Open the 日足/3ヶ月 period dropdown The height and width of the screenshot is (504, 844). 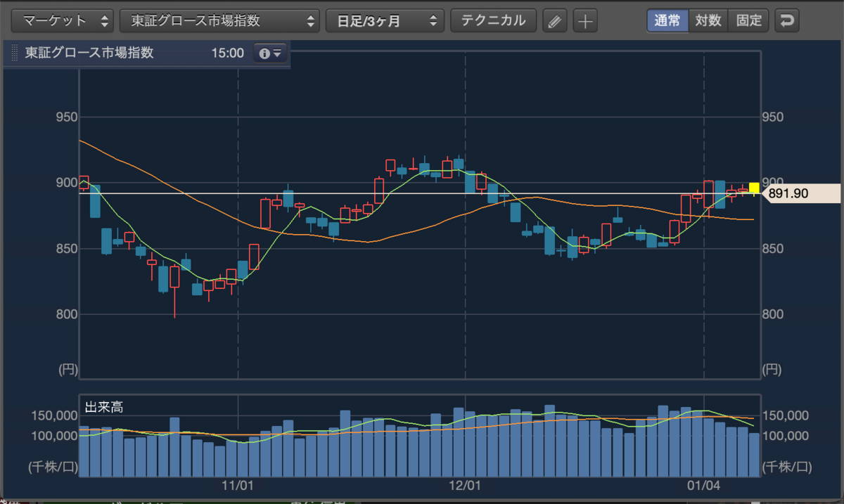point(385,20)
